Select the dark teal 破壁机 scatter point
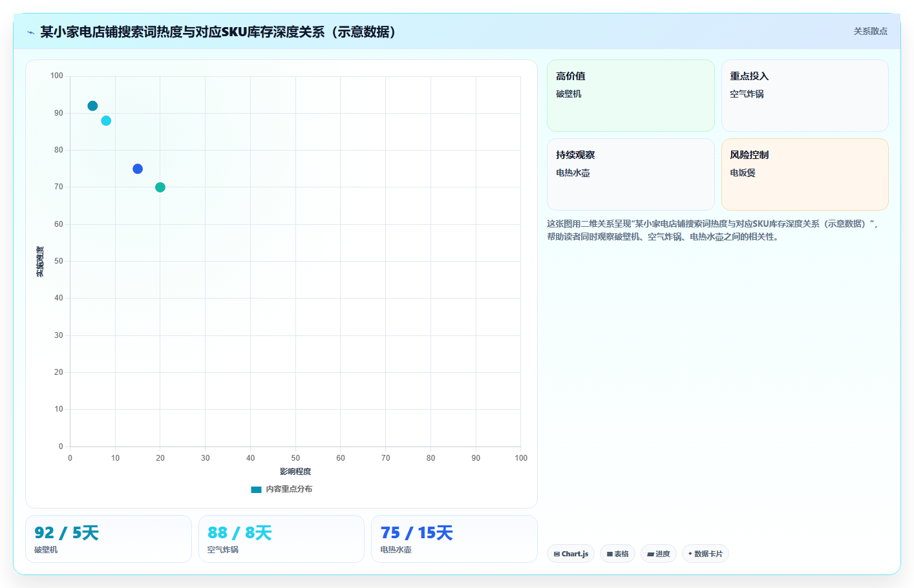 coord(92,106)
